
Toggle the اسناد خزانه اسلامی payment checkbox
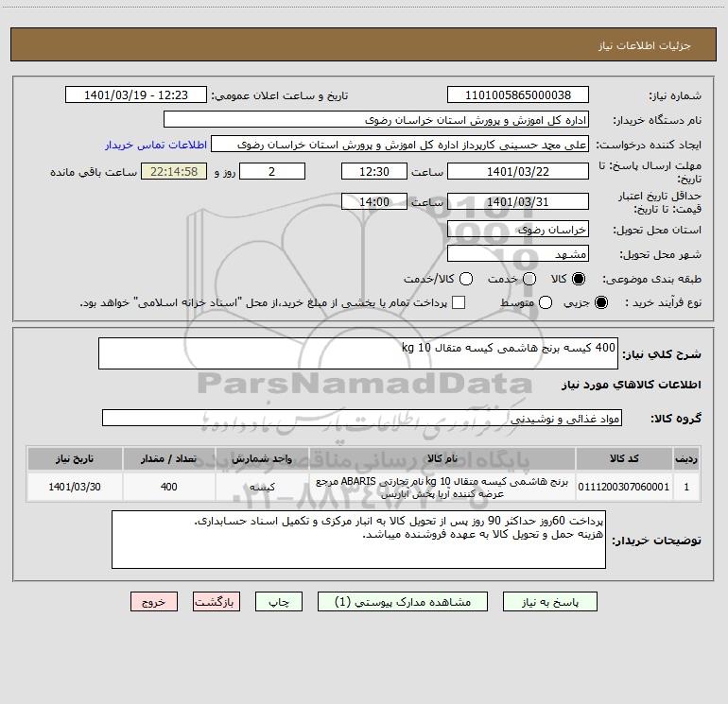tap(459, 302)
